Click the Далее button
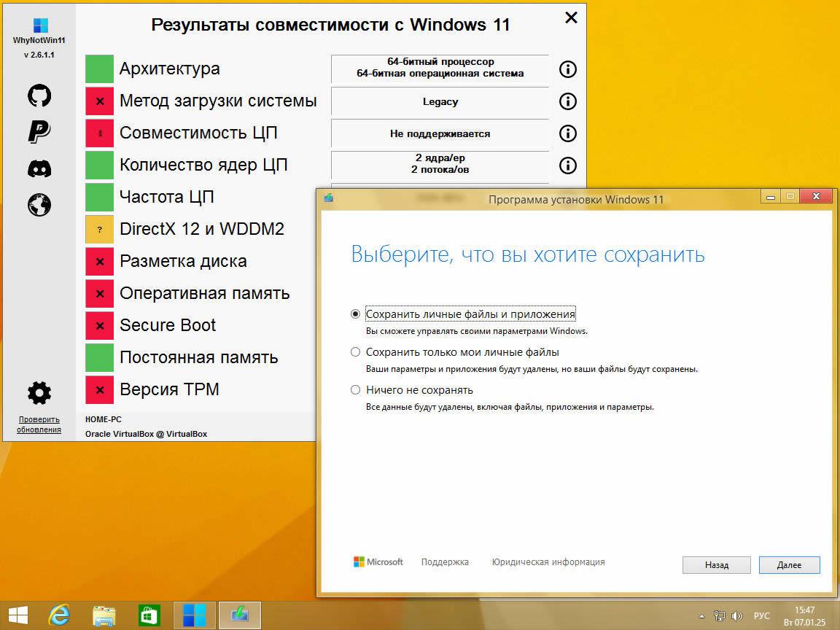840x630 pixels. pyautogui.click(x=789, y=565)
